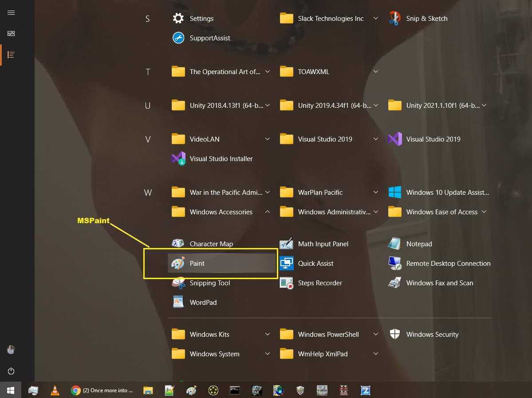Open File Explorer in the taskbar
The width and height of the screenshot is (532, 398).
pos(148,390)
